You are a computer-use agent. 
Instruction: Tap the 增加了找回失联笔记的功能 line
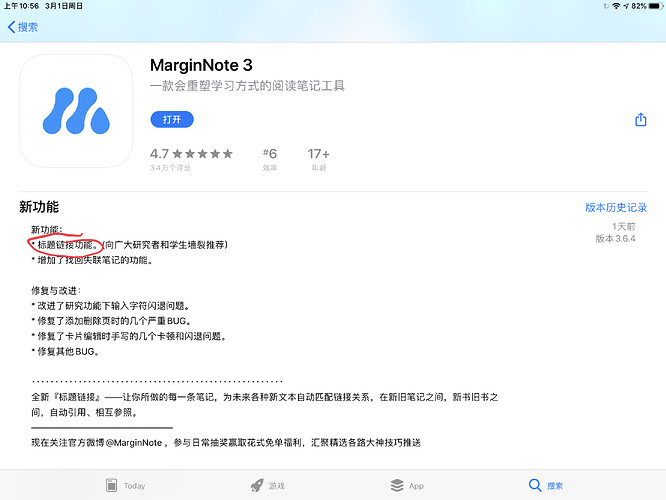92,260
